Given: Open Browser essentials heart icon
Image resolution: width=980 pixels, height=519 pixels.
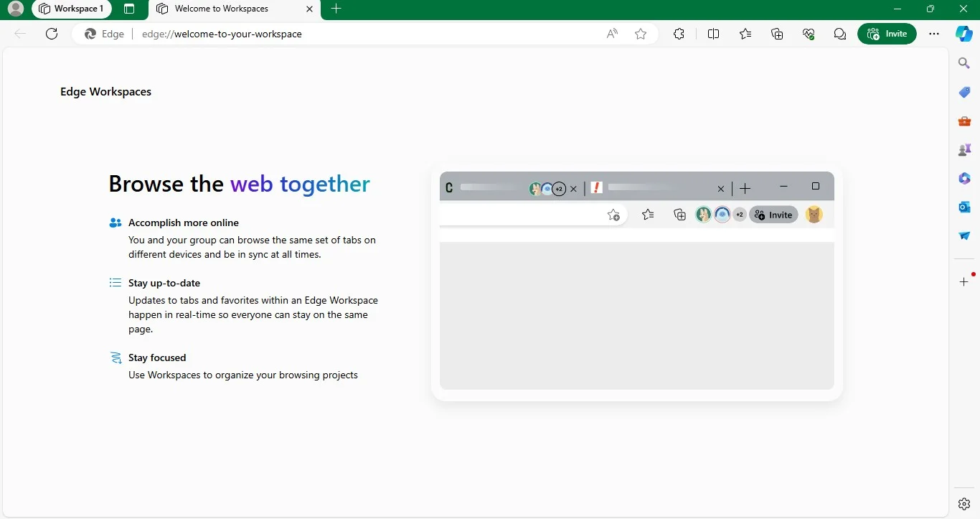Looking at the screenshot, I should (x=809, y=34).
